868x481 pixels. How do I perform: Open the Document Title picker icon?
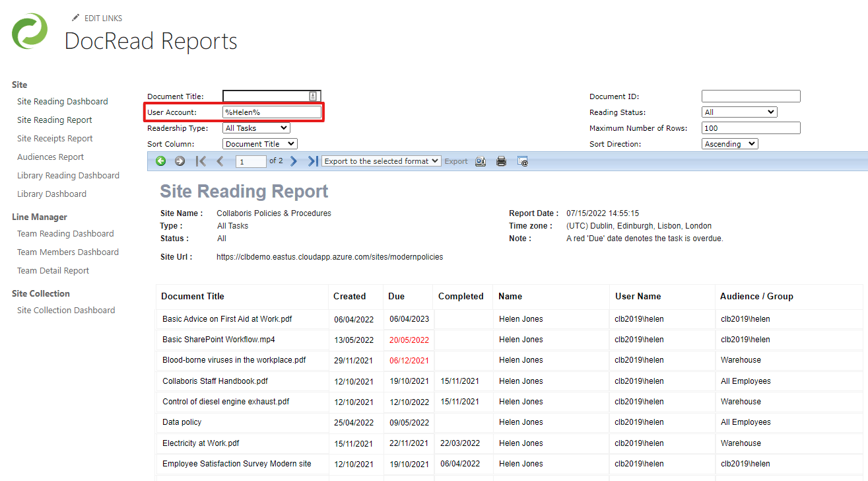[312, 96]
